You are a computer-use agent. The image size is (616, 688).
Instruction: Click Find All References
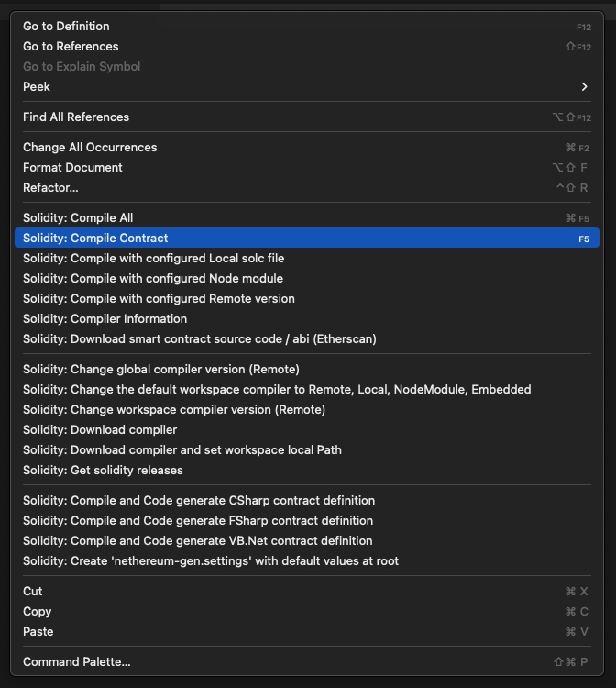click(307, 117)
